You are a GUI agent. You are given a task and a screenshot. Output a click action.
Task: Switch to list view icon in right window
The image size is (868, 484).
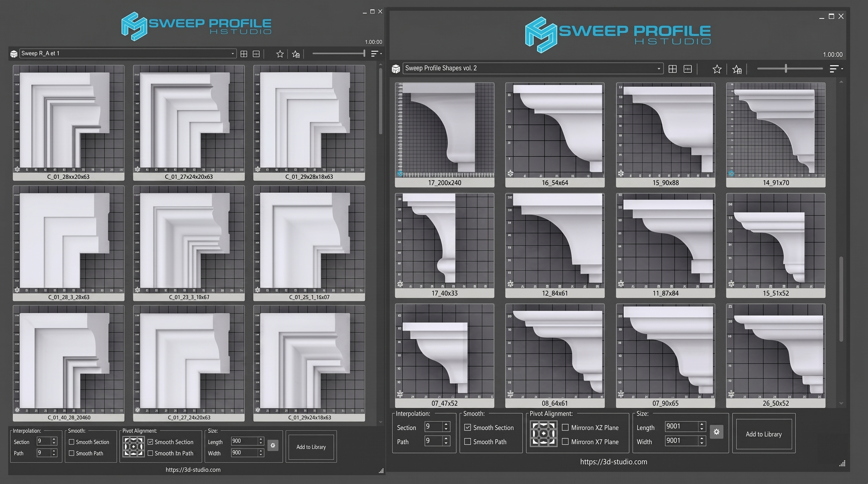687,69
